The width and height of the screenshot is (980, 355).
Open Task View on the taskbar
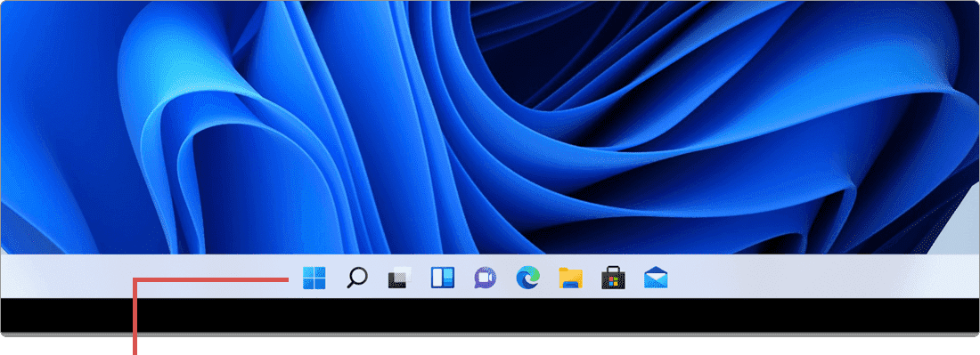(x=400, y=278)
